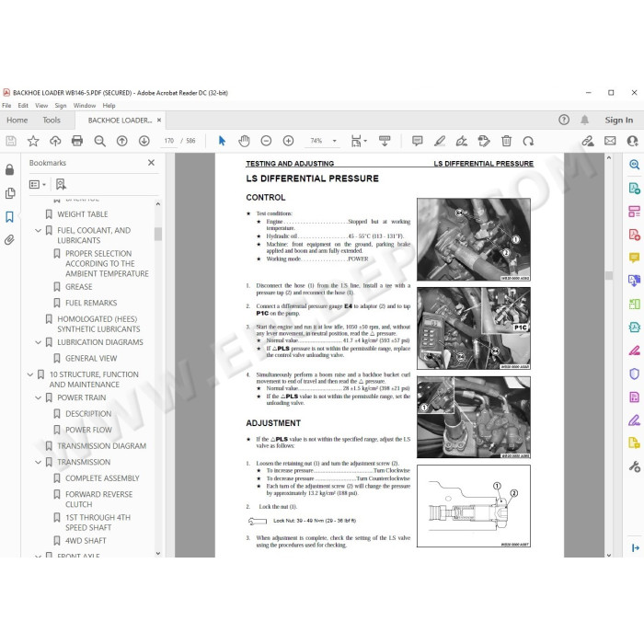The image size is (644, 644).
Task: Expand the right tools pane arrow
Action: point(635,547)
